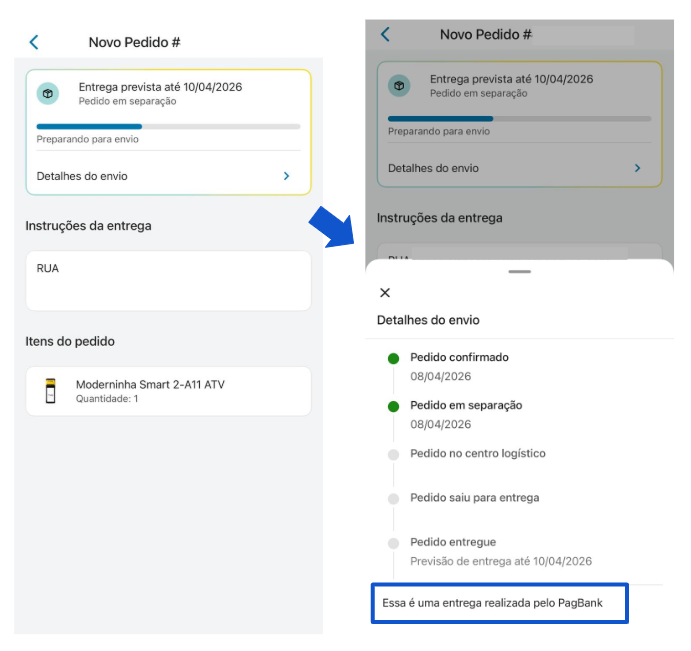691x651 pixels.
Task: Tap the Detalhes do envio chevron on right card
Action: pos(638,168)
